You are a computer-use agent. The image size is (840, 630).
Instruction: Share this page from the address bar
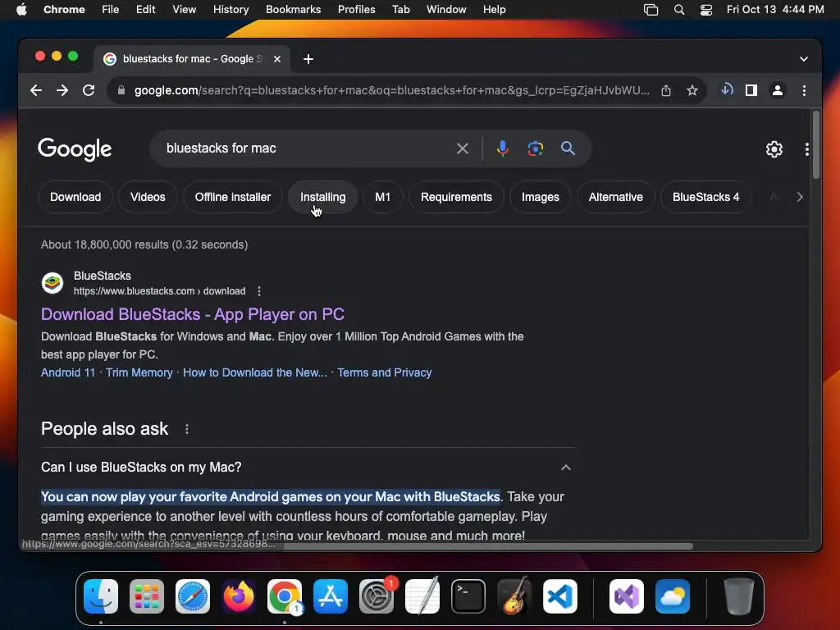point(666,90)
